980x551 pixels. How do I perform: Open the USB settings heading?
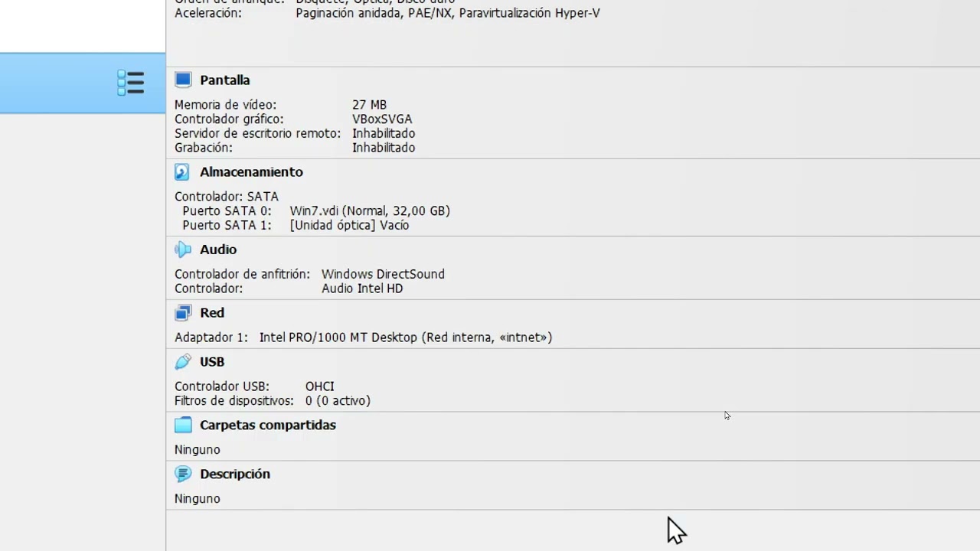point(212,361)
